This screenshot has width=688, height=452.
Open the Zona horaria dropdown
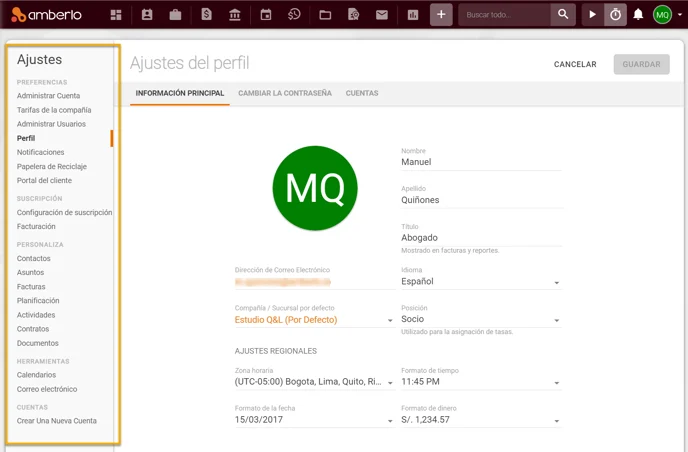[315, 382]
